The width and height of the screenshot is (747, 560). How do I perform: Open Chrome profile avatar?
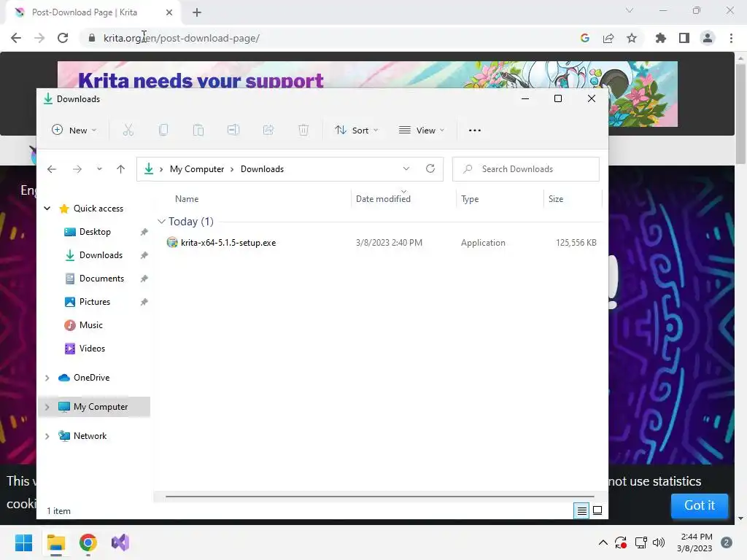coord(708,38)
